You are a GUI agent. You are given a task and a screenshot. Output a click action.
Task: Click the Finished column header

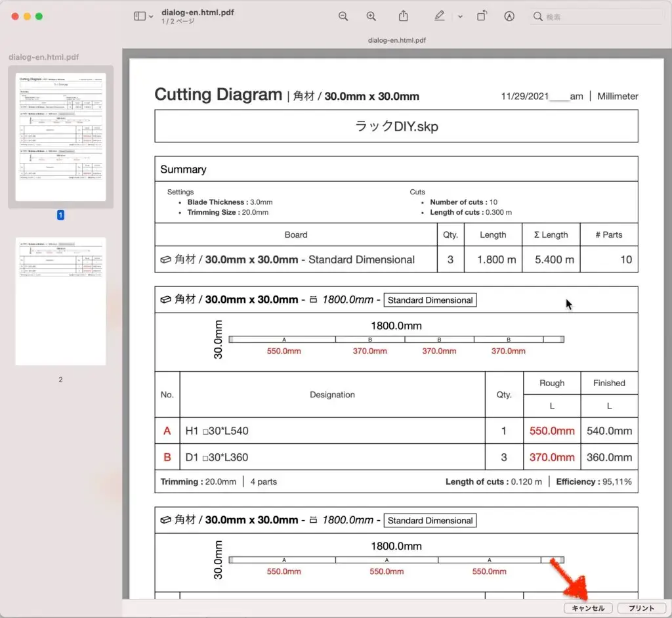point(609,383)
